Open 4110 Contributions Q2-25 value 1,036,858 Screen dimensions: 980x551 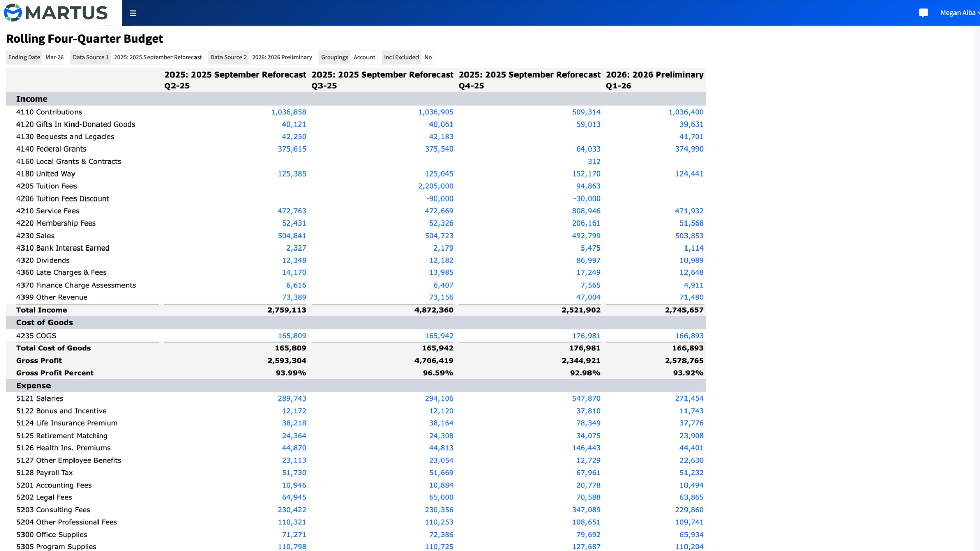[288, 112]
